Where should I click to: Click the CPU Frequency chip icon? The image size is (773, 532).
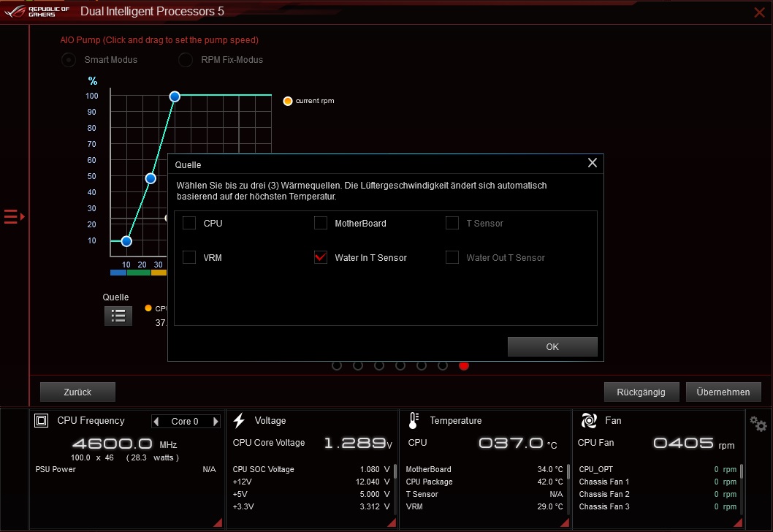(42, 421)
